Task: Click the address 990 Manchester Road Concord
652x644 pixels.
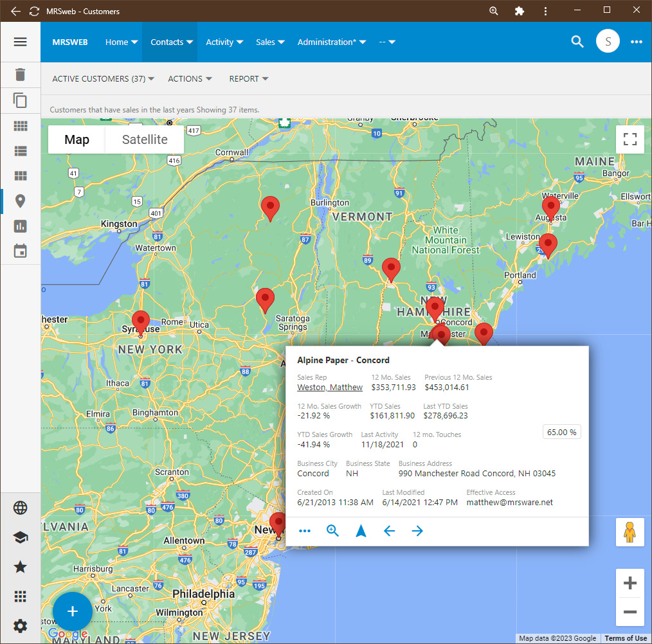Action: pyautogui.click(x=477, y=473)
